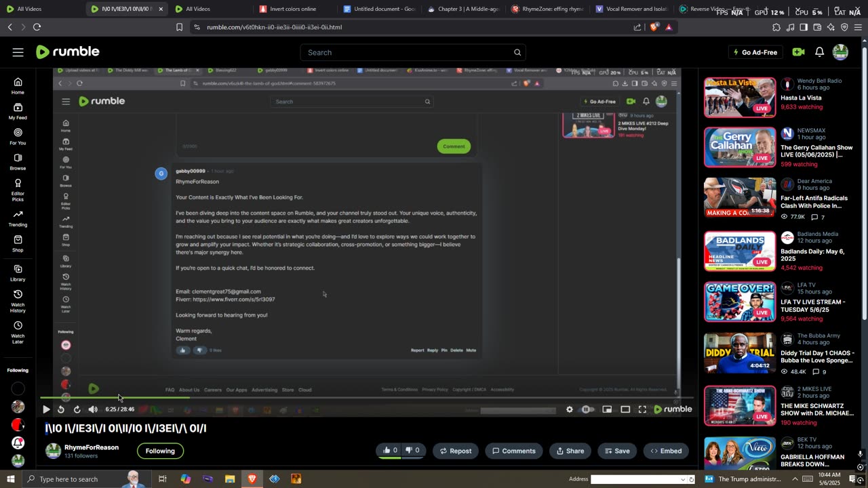Click the Repost button

(x=456, y=451)
